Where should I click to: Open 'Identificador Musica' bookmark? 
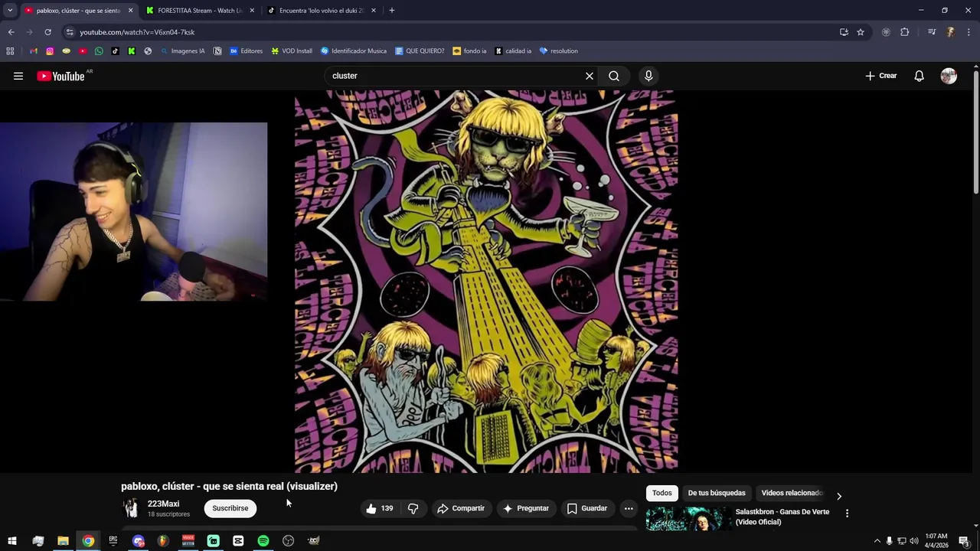(x=354, y=51)
